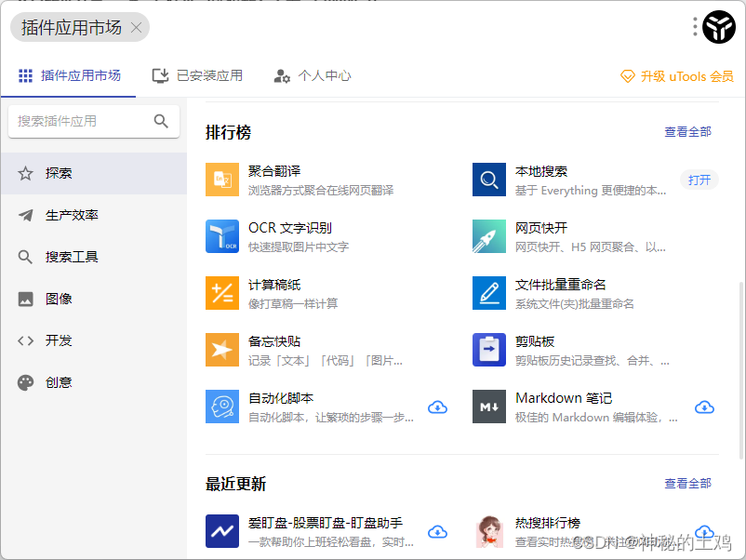
Task: Click the 备忘快贴 plugin icon
Action: pos(222,350)
